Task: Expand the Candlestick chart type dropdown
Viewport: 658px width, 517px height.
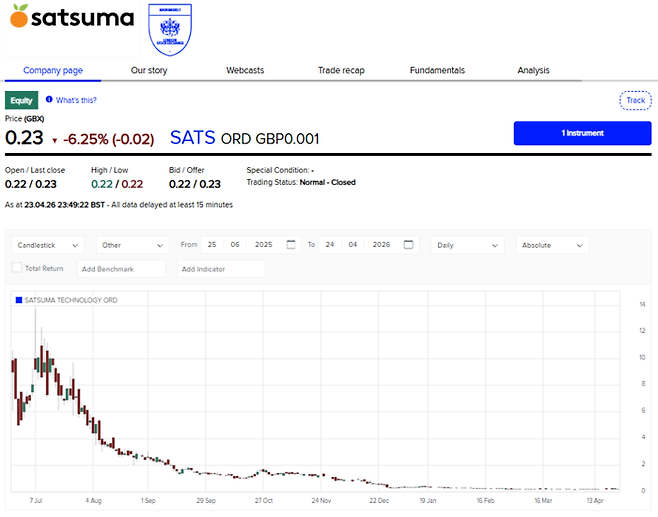Action: [50, 245]
